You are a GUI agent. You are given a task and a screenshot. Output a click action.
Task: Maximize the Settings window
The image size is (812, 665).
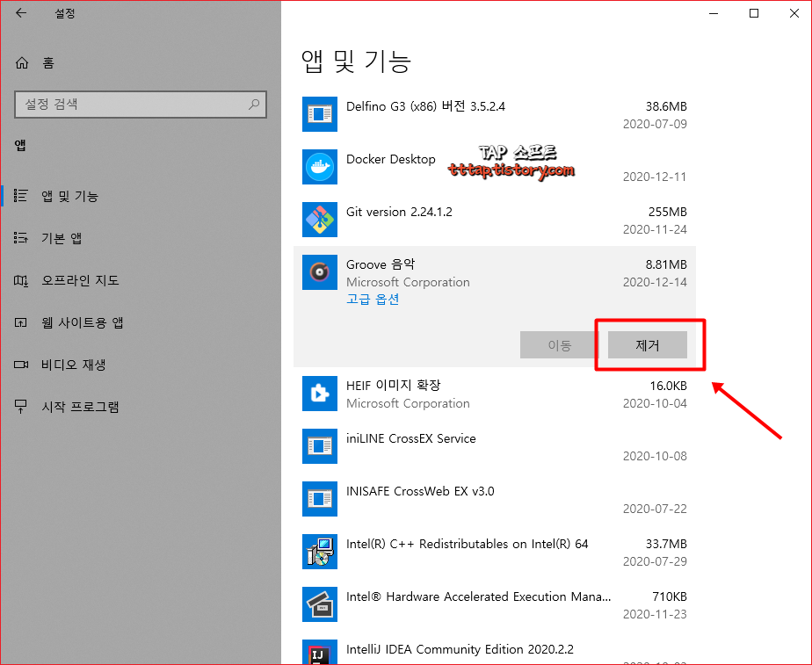tap(754, 13)
